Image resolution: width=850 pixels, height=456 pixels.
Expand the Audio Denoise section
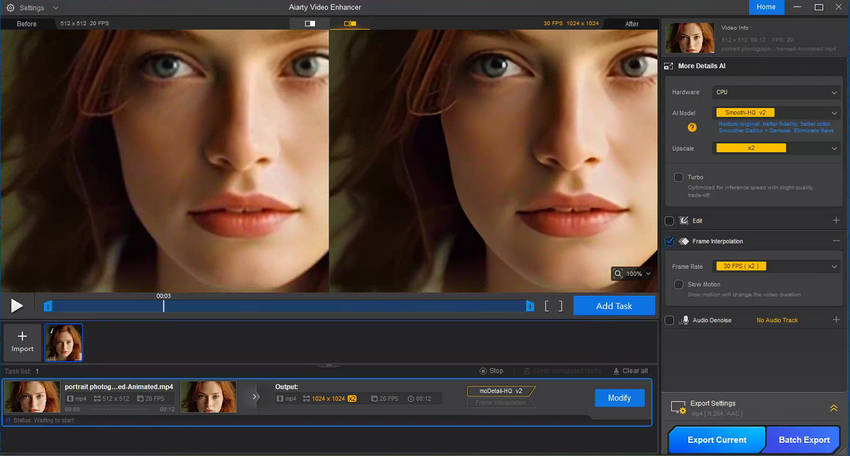point(836,320)
